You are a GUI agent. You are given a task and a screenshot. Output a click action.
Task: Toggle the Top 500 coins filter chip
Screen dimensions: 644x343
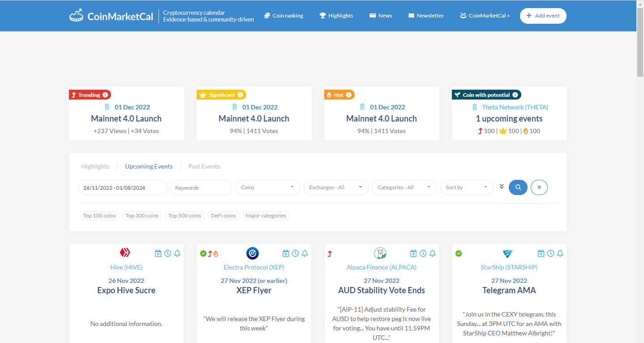[x=185, y=216]
